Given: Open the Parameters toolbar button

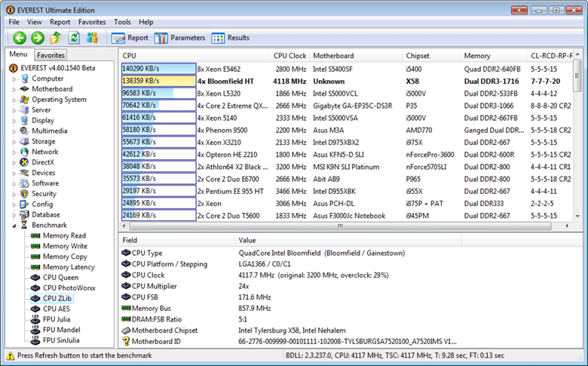Looking at the screenshot, I should click(179, 38).
